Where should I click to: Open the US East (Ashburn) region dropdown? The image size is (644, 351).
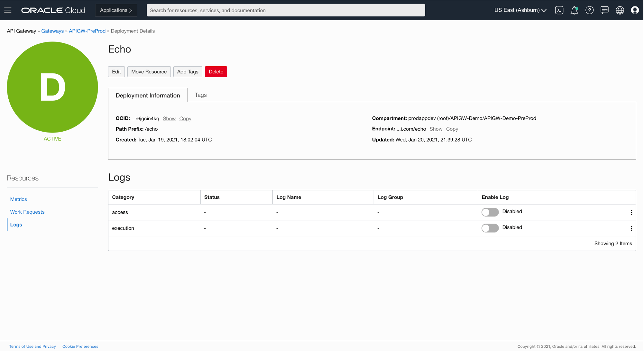pos(520,10)
